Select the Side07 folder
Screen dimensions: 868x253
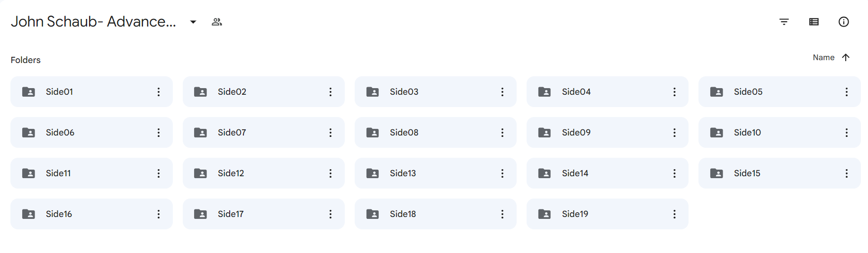click(263, 133)
